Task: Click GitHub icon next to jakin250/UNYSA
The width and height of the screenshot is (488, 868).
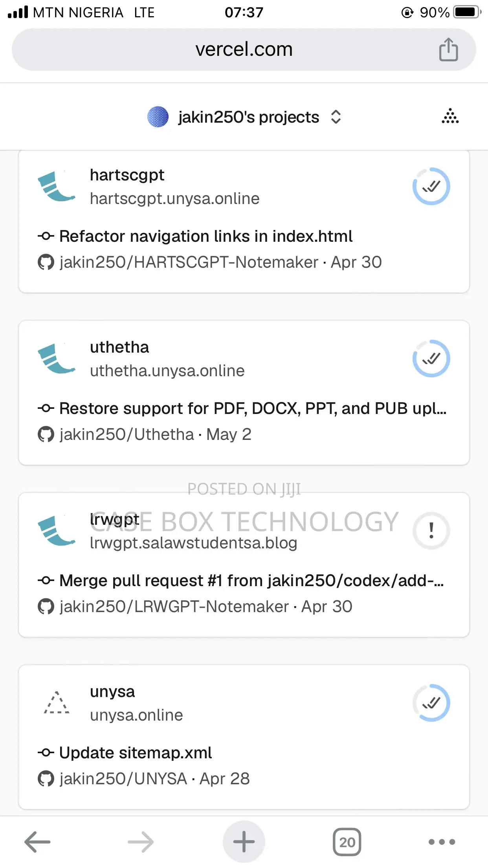Action: [x=46, y=779]
